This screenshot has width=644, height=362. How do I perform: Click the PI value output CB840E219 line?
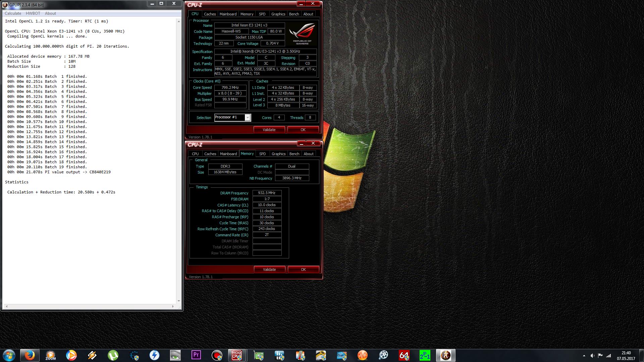[x=59, y=172]
